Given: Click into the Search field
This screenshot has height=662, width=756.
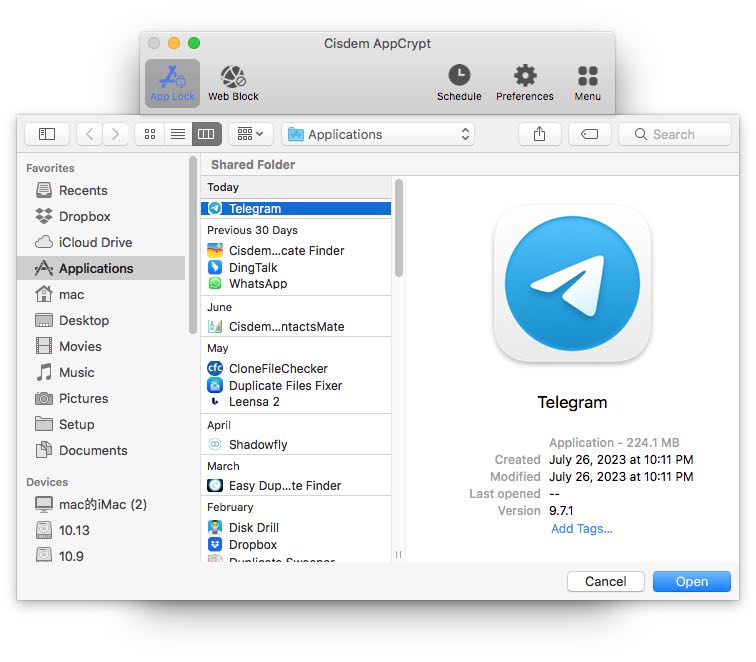Looking at the screenshot, I should point(675,134).
